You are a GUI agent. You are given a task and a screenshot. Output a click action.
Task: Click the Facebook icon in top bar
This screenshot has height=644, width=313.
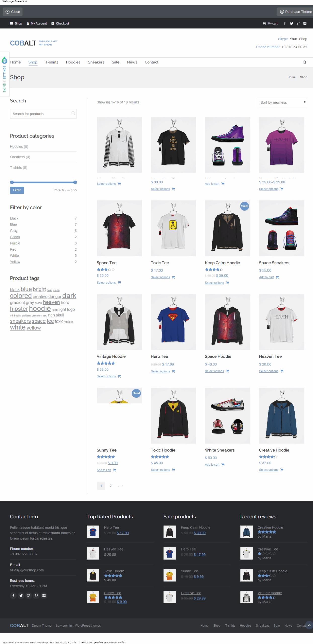point(285,23)
